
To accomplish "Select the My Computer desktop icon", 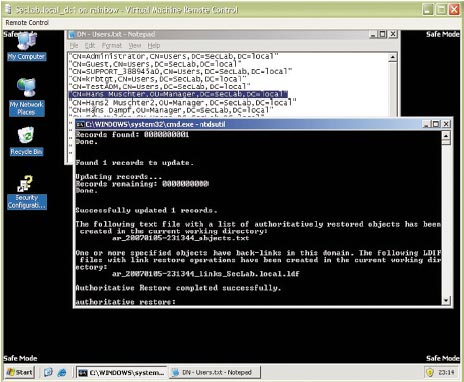I will pos(27,47).
